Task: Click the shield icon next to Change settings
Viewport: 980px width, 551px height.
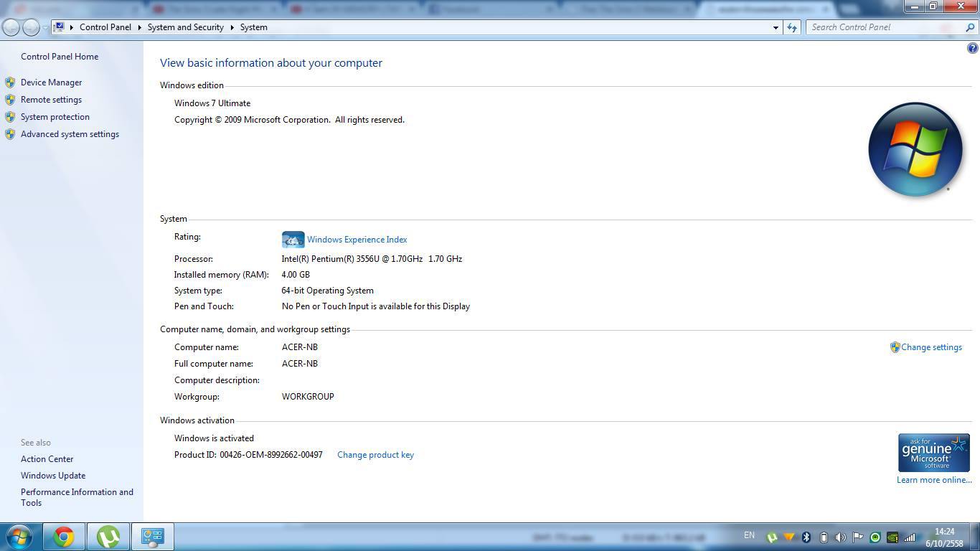Action: (x=895, y=347)
